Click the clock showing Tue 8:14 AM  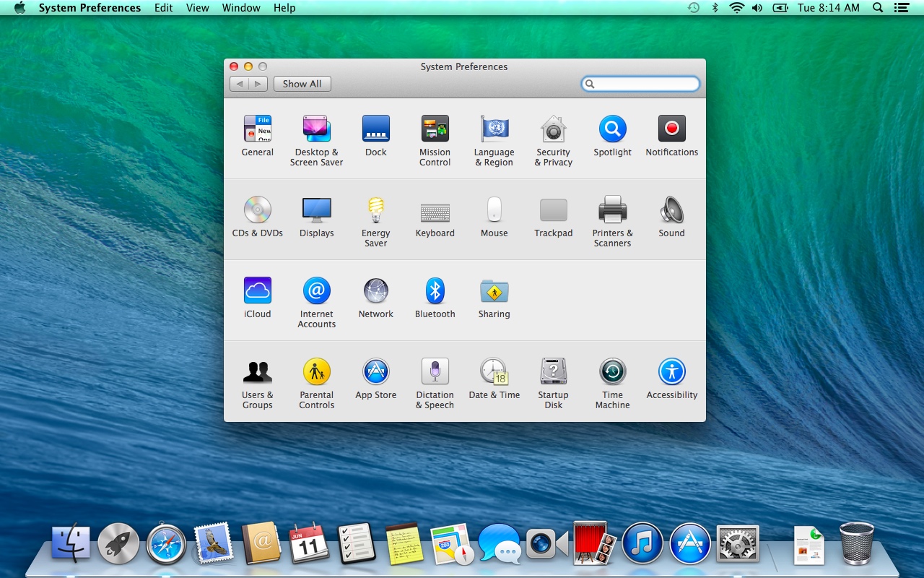(829, 8)
